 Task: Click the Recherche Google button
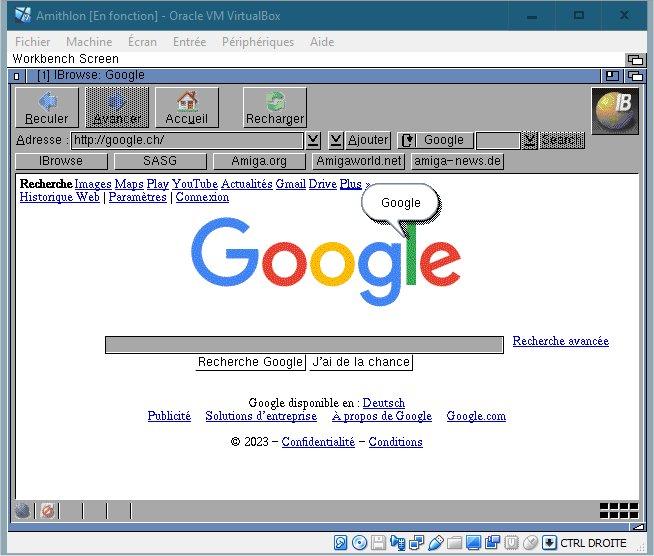coord(250,362)
